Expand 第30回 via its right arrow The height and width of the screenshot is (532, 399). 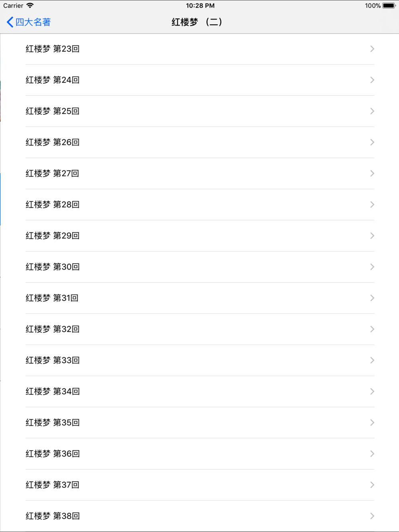(x=372, y=267)
